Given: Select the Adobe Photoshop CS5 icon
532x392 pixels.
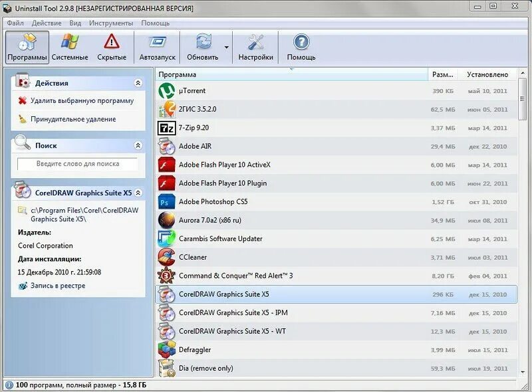Looking at the screenshot, I should (167, 202).
